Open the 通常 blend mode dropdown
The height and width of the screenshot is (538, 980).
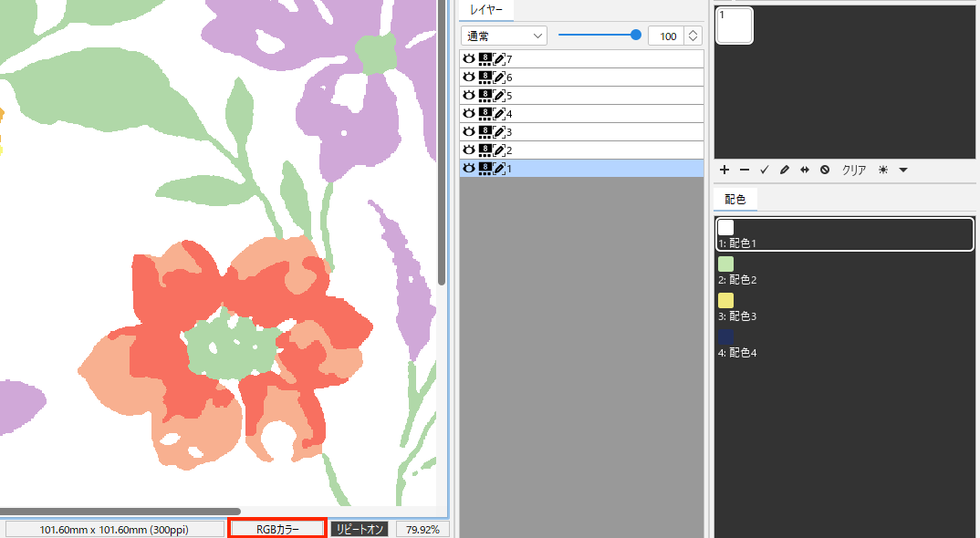coord(504,36)
